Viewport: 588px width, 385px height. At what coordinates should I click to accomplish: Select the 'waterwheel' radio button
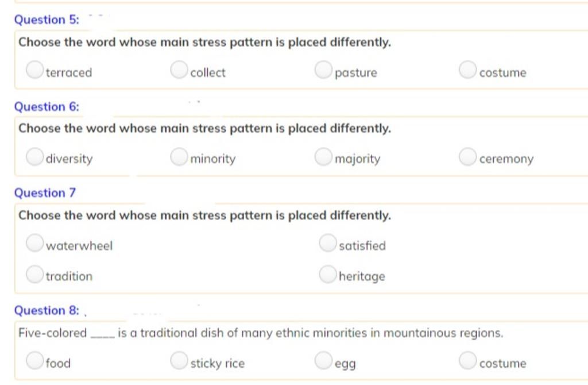[x=34, y=243]
